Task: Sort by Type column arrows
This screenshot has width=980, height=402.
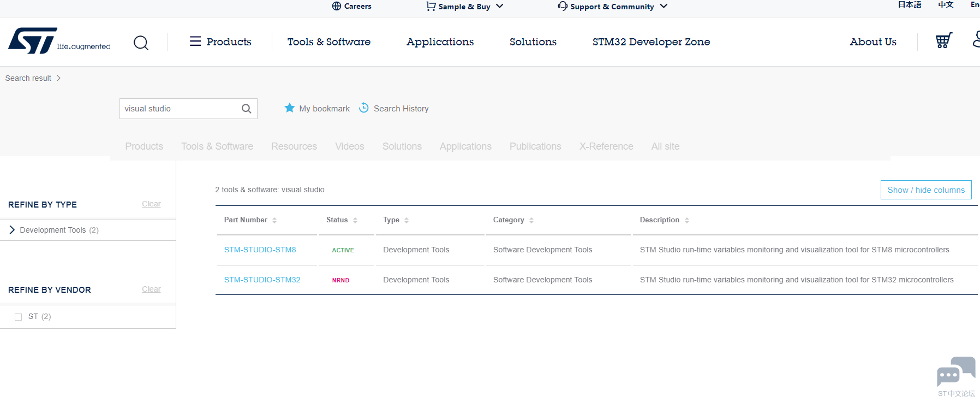Action: click(407, 220)
